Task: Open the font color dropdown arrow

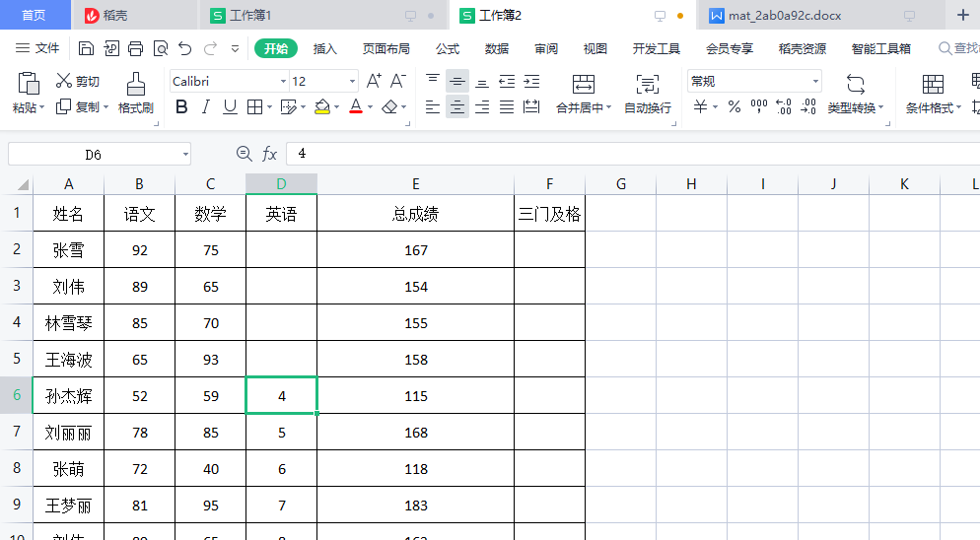Action: (370, 106)
